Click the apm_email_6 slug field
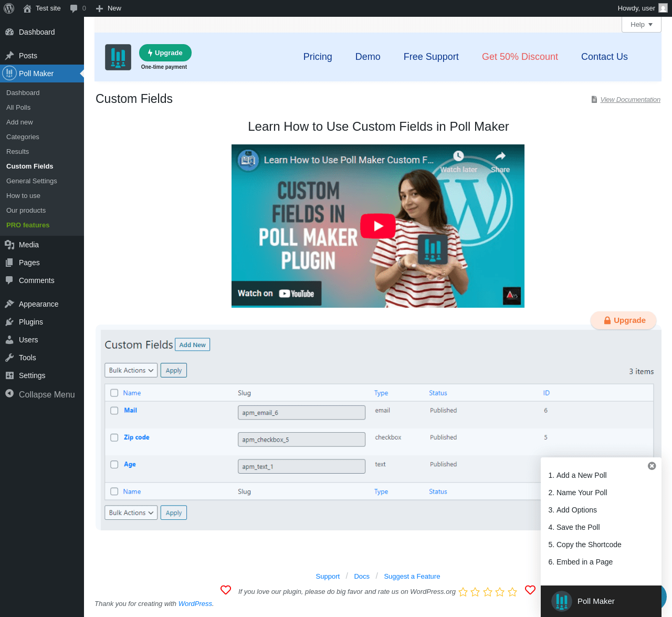Image resolution: width=672 pixels, height=617 pixels. [x=301, y=413]
